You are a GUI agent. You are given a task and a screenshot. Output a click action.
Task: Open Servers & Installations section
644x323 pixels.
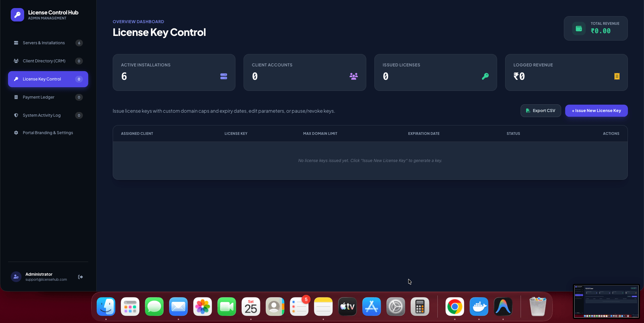pos(48,43)
